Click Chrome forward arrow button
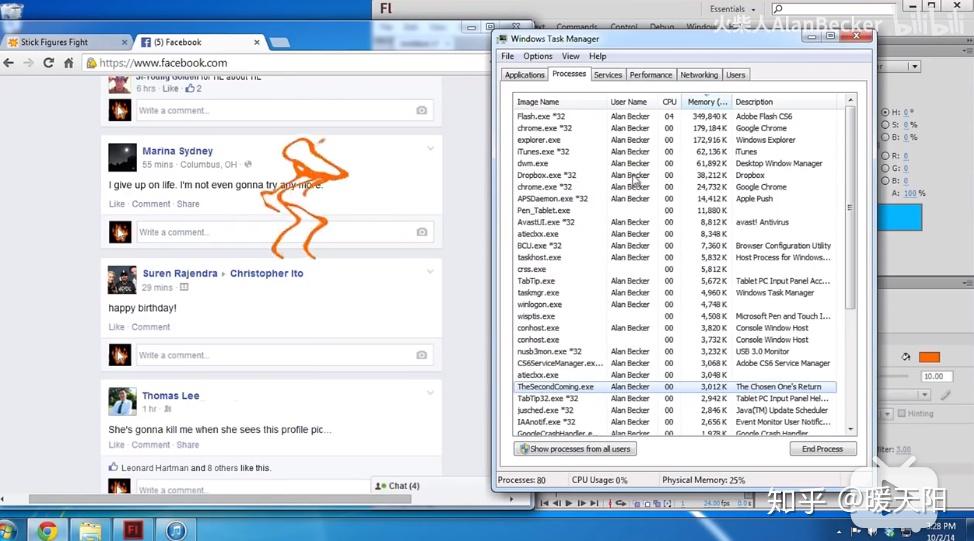The height and width of the screenshot is (541, 974). pos(29,63)
